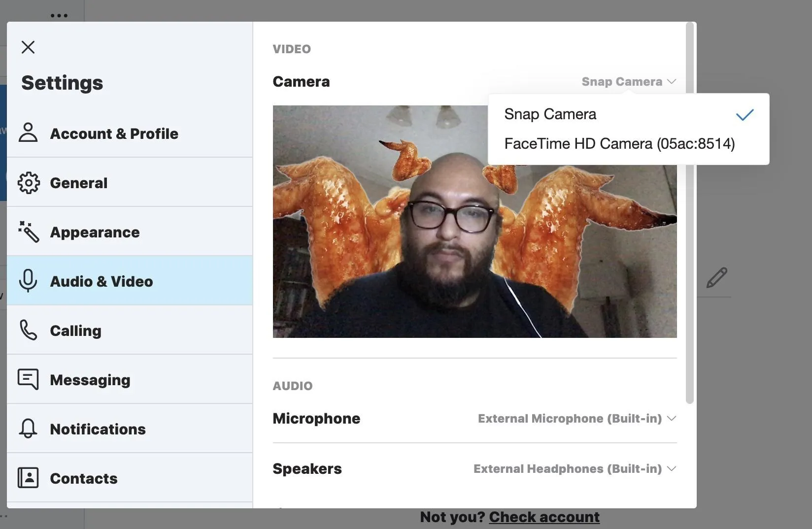Viewport: 812px width, 529px height.
Task: Close the Settings dialog with the X icon
Action: click(28, 47)
